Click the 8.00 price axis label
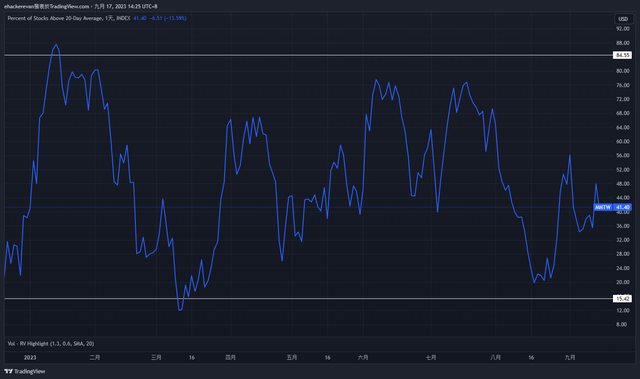This screenshot has height=379, width=640. click(x=622, y=324)
